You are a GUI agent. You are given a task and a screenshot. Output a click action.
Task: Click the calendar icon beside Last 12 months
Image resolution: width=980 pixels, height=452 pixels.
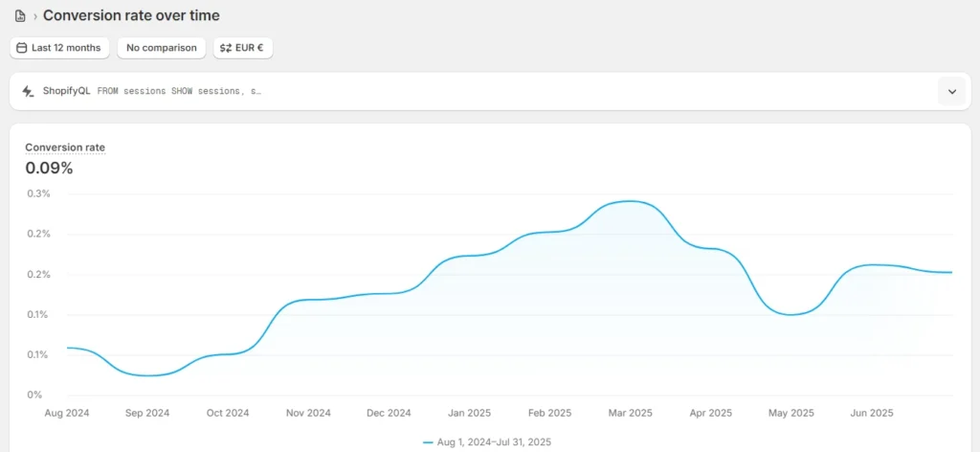click(x=21, y=47)
